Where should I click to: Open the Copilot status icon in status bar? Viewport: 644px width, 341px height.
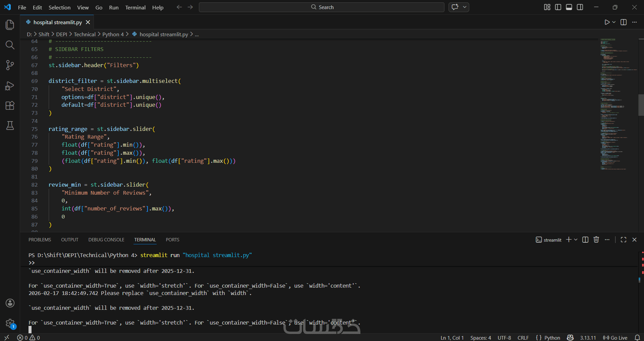point(570,338)
